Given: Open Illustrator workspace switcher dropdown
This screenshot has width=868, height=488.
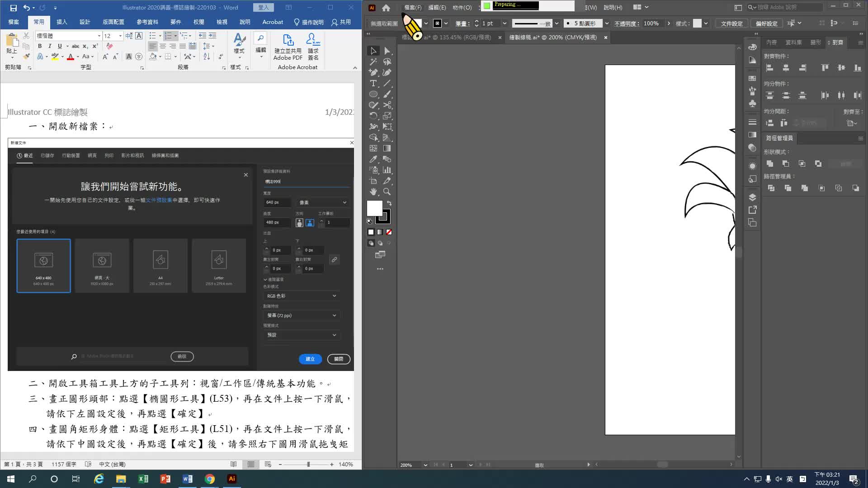Looking at the screenshot, I should [641, 7].
